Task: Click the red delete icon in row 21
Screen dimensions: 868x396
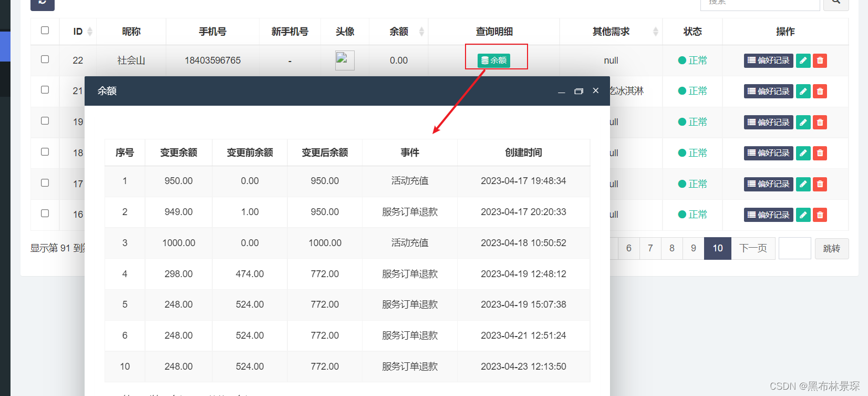Action: pos(820,91)
